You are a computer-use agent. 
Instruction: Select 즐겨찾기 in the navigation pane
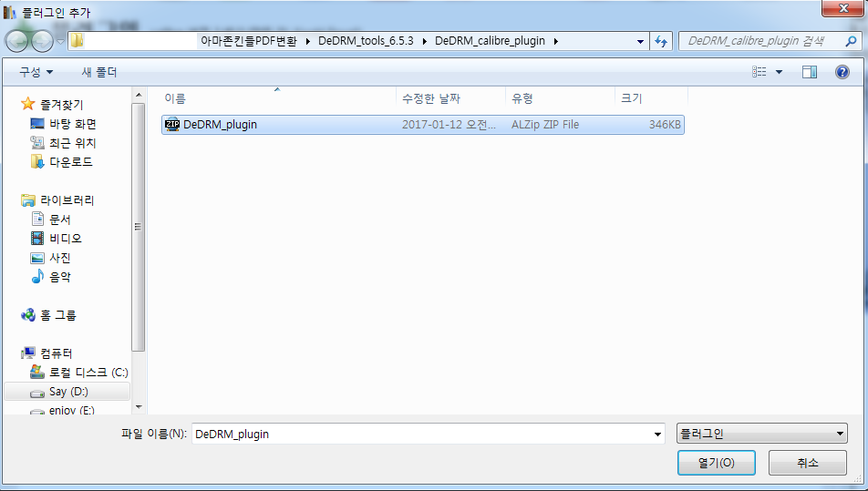point(61,105)
